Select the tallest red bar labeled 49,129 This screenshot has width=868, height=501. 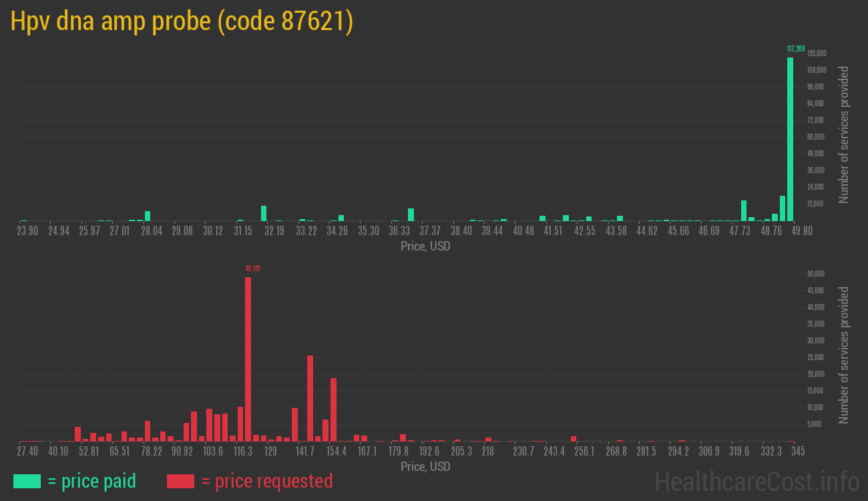[248, 359]
